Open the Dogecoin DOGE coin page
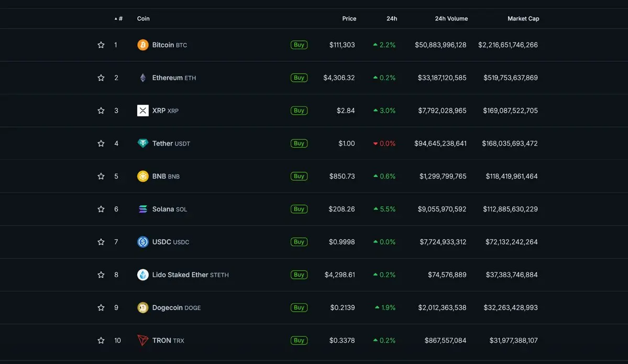628x364 pixels. (176, 307)
